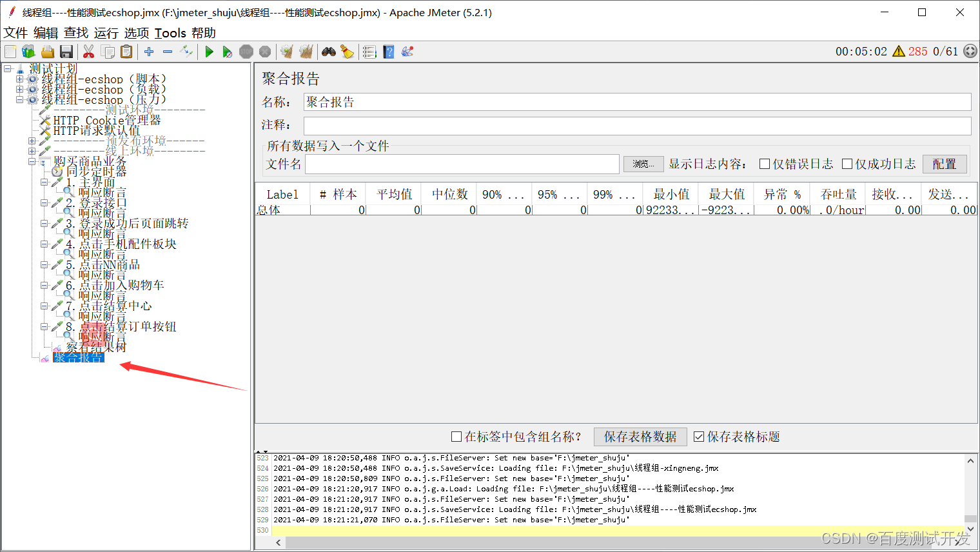Collapse 6. 点击加入购物车 request
Screen dimensions: 980x552
point(44,285)
